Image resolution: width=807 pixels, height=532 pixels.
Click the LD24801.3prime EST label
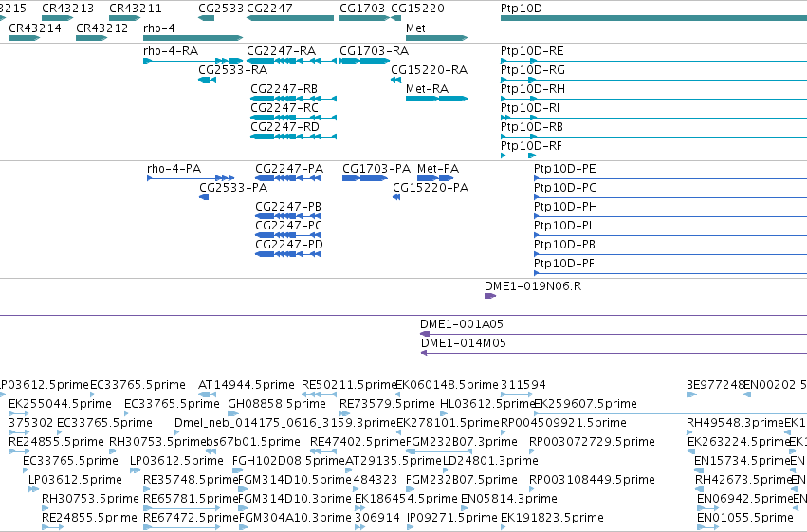point(490,460)
